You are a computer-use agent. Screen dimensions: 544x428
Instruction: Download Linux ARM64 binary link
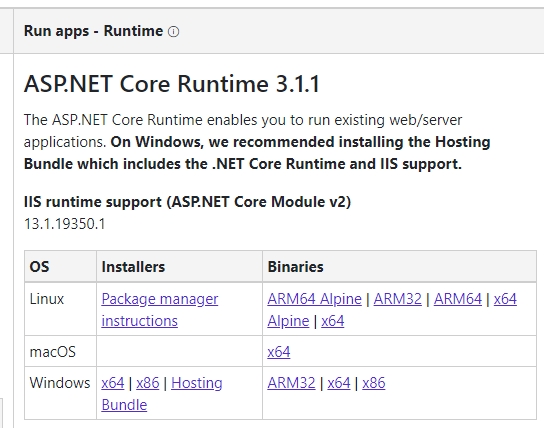click(458, 299)
